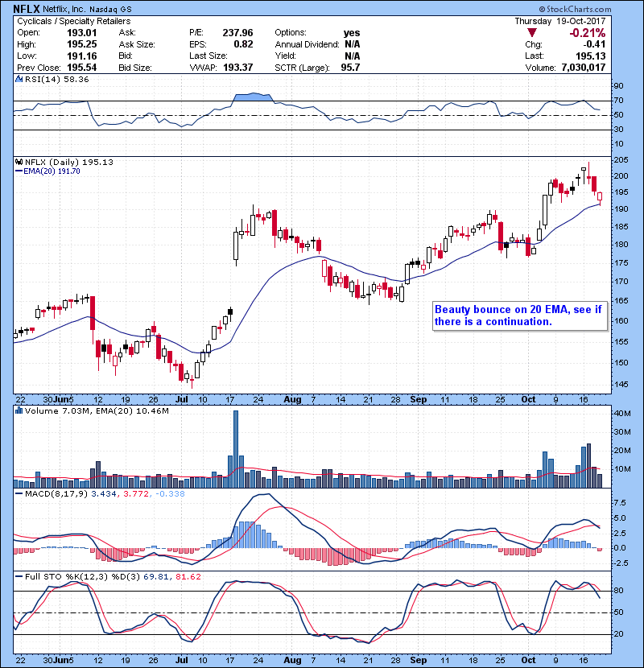This screenshot has width=644, height=668.
Task: Click the red down-triangle change indicator
Action: (x=531, y=33)
